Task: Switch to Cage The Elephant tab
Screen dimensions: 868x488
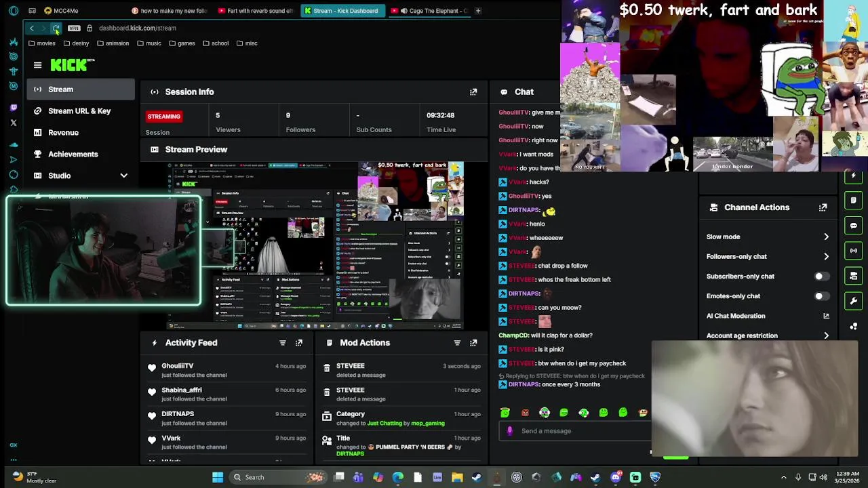Action: pyautogui.click(x=429, y=11)
